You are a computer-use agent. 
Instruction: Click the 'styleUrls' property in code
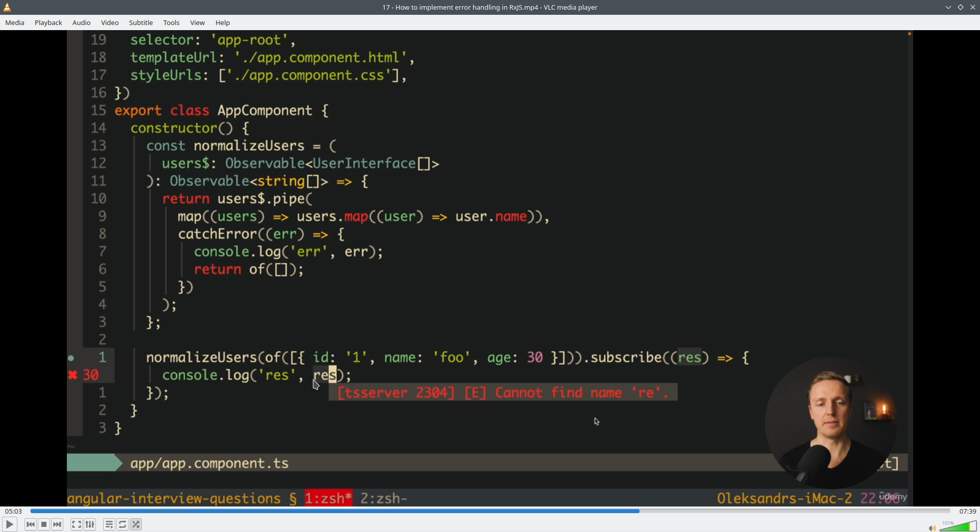pos(166,76)
